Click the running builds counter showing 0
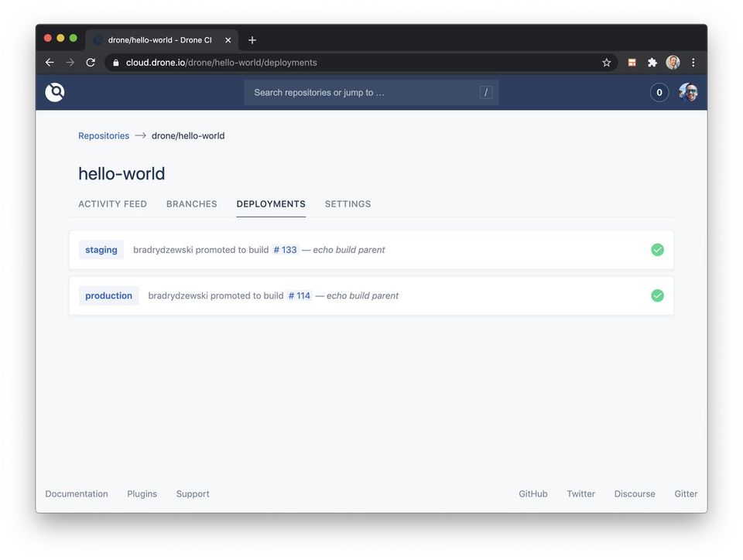Viewport: 743px width, 560px height. [659, 92]
